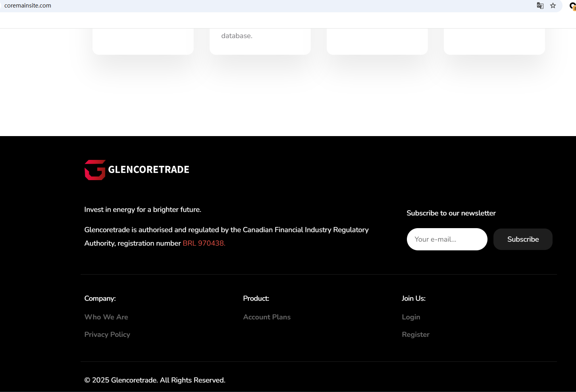Select the 'Invest in energy for a brighter future.' text
The width and height of the screenshot is (576, 392).
click(x=143, y=209)
